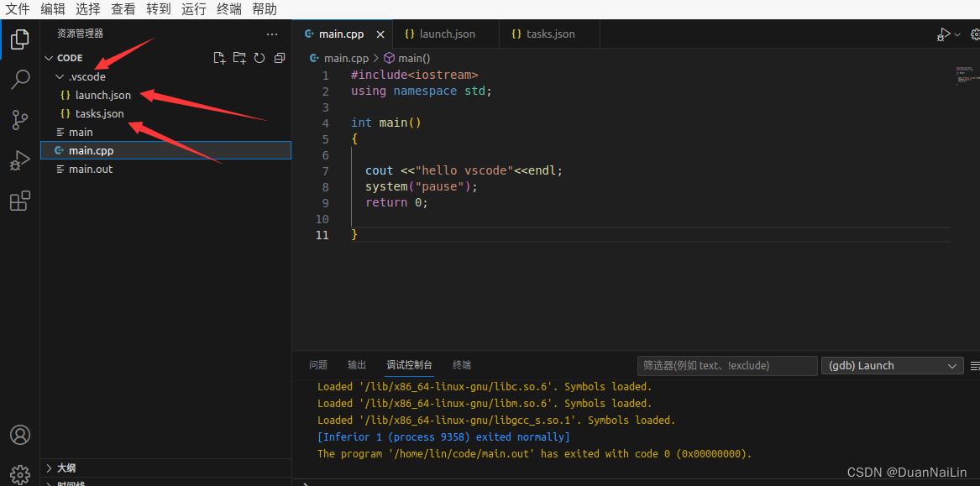Switch to the 调试控制台 panel tab
This screenshot has height=486, width=980.
(409, 365)
